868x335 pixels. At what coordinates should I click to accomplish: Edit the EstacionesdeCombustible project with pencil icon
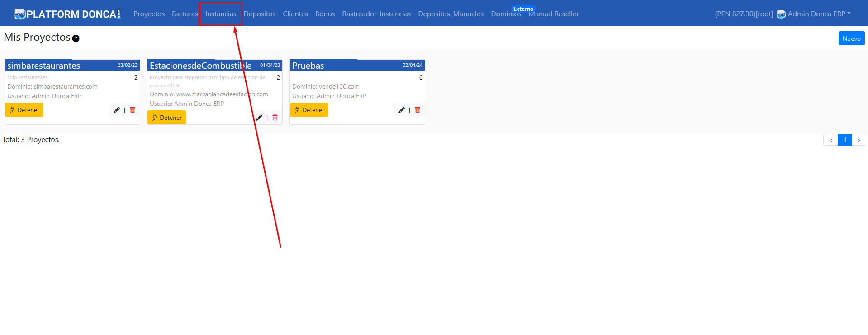point(259,118)
